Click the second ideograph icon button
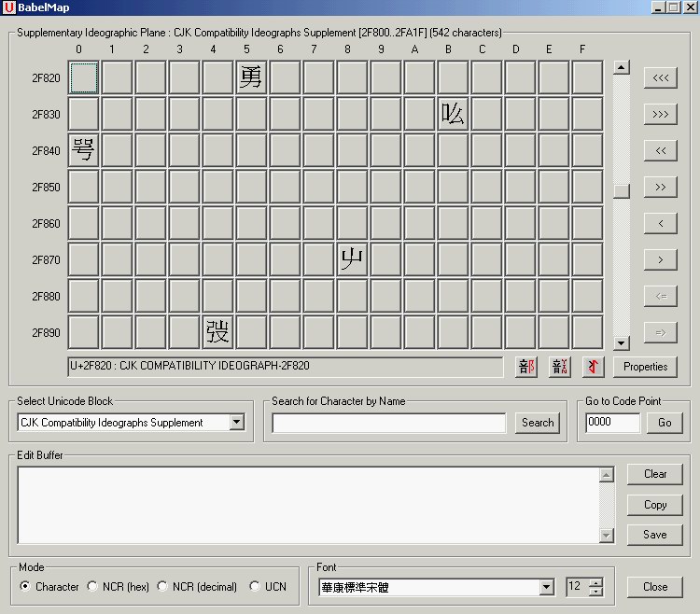Image resolution: width=700 pixels, height=614 pixels. coord(559,367)
